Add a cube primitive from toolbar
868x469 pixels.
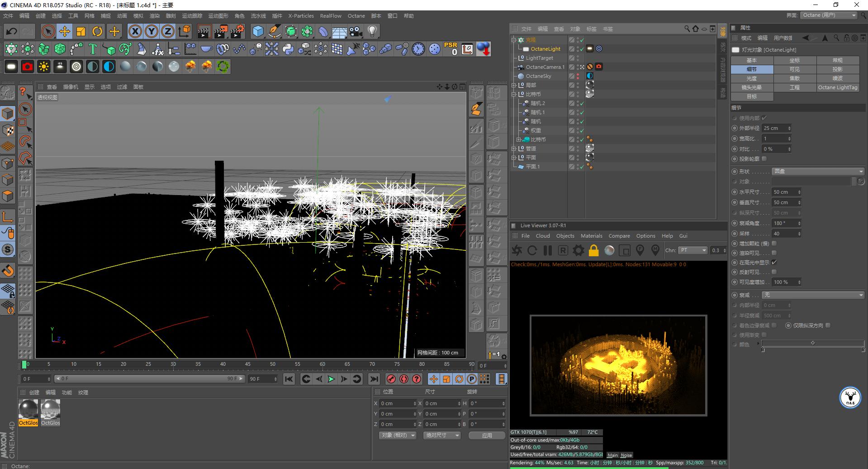click(x=258, y=31)
